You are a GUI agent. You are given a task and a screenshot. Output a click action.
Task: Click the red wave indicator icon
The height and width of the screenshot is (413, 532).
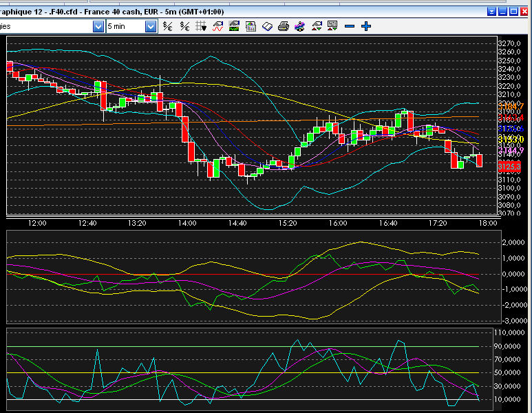pyautogui.click(x=217, y=26)
